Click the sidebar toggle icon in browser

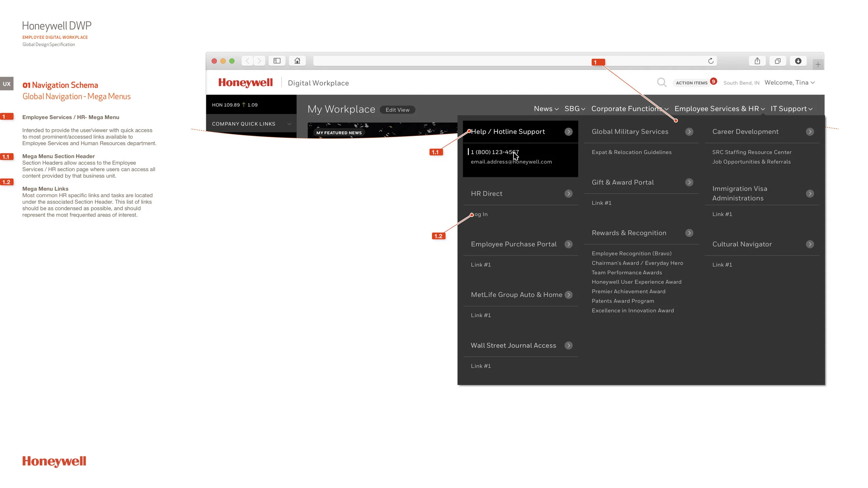tap(277, 61)
